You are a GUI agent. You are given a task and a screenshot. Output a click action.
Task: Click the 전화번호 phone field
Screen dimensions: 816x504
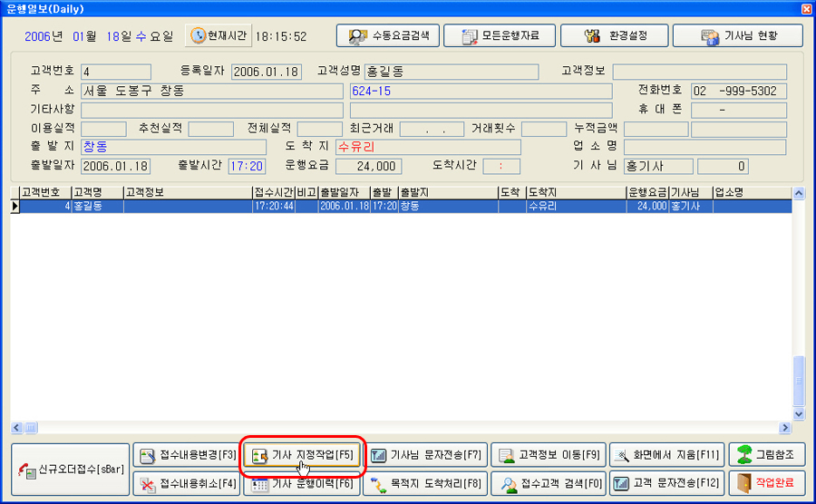738,91
